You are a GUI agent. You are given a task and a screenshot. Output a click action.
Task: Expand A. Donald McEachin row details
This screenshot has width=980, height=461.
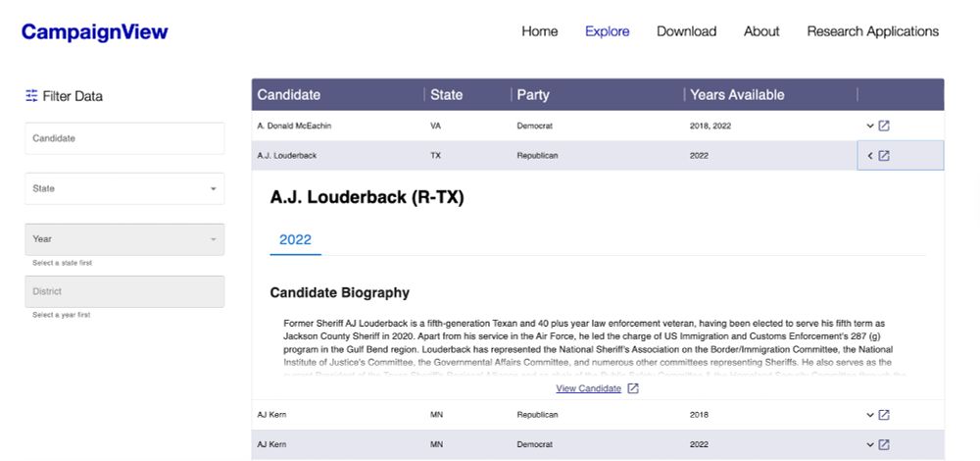tap(870, 126)
